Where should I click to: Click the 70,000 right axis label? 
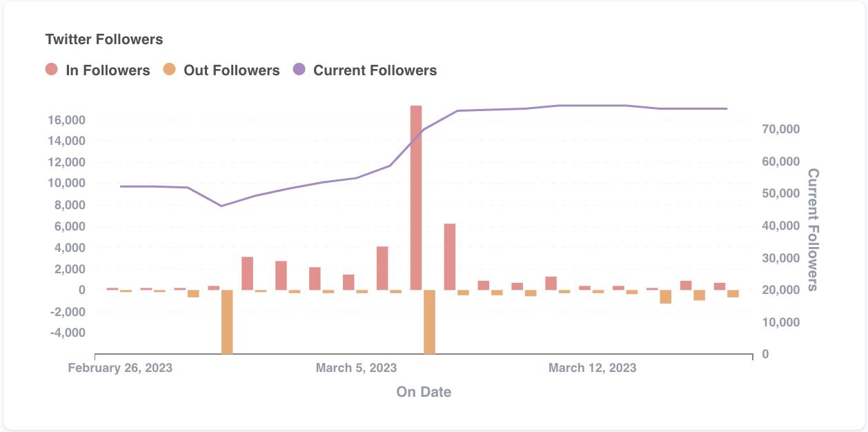tap(779, 129)
